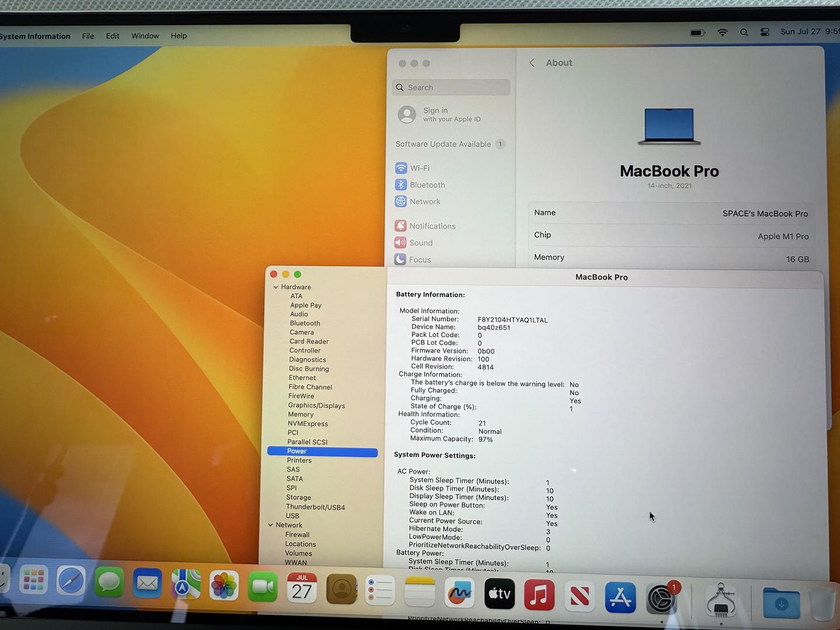The width and height of the screenshot is (840, 630).
Task: Launch Apple TV from the Dock
Action: click(x=499, y=594)
